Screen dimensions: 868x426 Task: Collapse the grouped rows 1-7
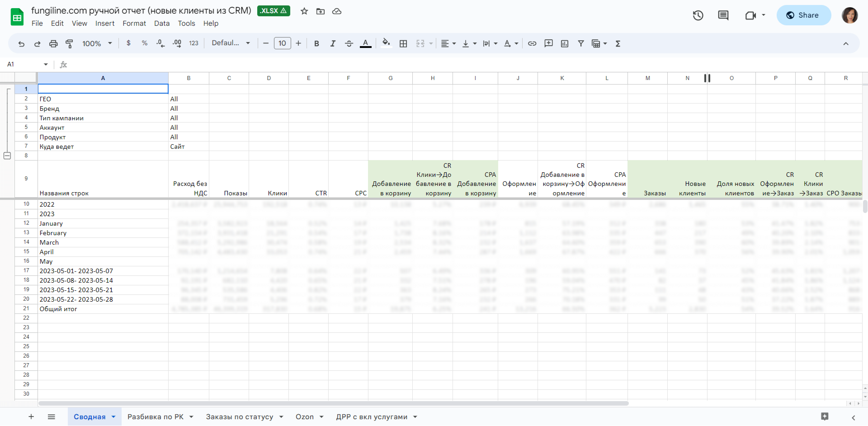coord(7,156)
